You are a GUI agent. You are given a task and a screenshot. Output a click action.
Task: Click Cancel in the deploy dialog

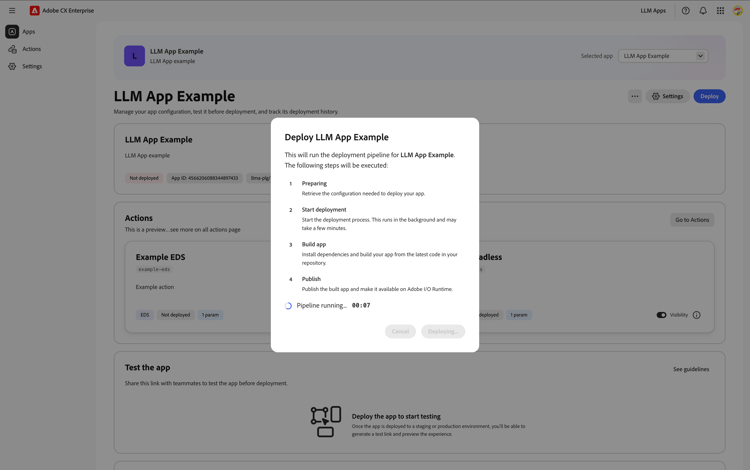click(x=400, y=331)
